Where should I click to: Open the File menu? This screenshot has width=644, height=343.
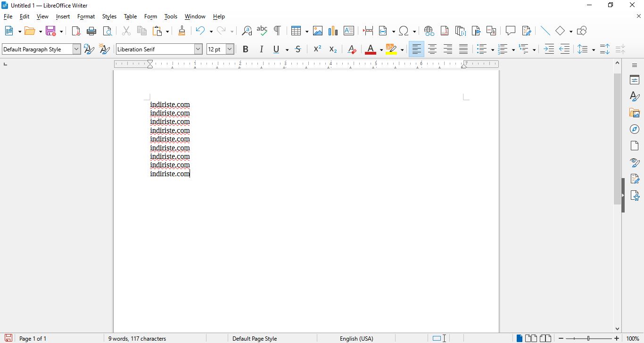[x=8, y=16]
